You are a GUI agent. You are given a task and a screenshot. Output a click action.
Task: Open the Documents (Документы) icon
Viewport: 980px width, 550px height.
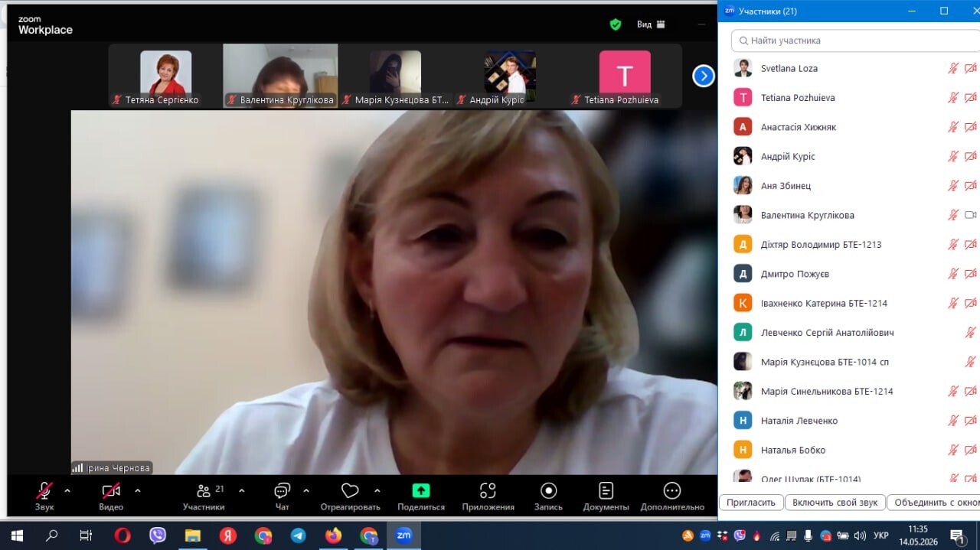tap(606, 491)
